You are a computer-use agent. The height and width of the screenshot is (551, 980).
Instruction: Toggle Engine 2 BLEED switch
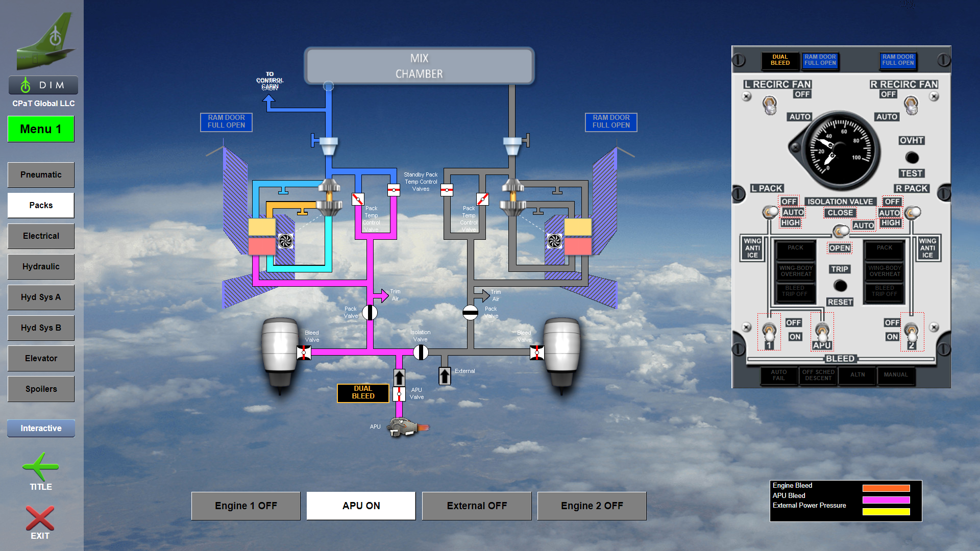pyautogui.click(x=911, y=332)
